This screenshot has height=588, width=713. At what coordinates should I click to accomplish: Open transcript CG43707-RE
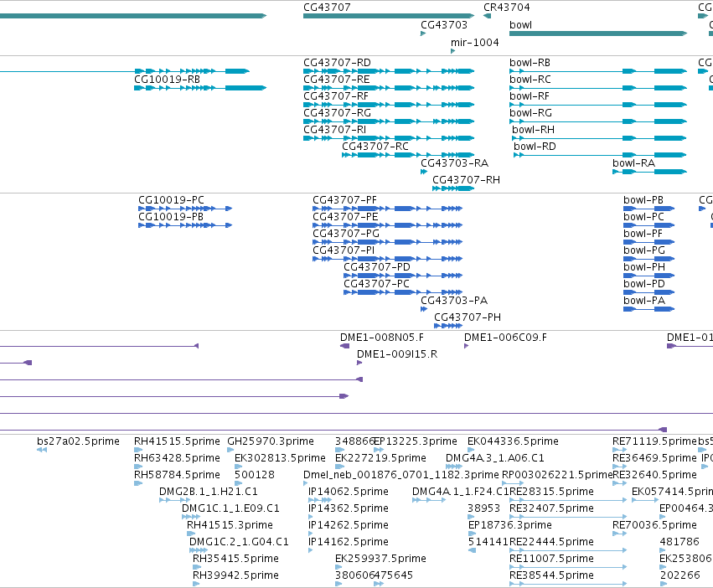(x=389, y=88)
